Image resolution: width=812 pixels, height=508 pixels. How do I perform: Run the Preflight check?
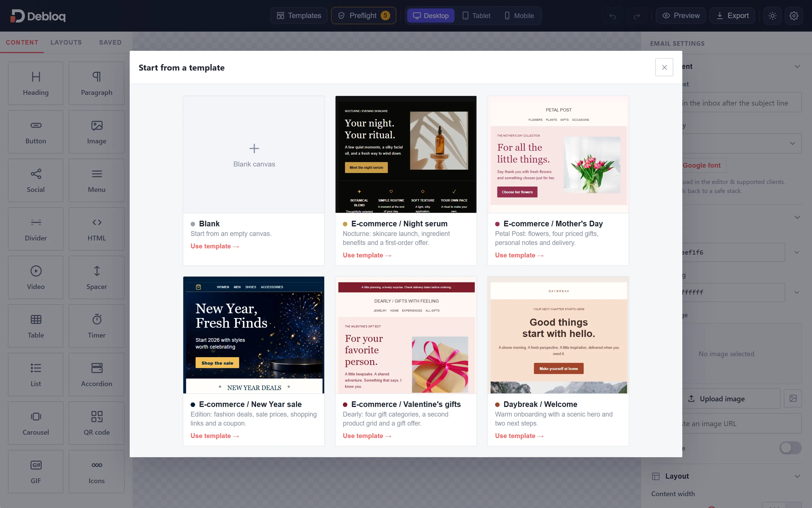[x=364, y=16]
